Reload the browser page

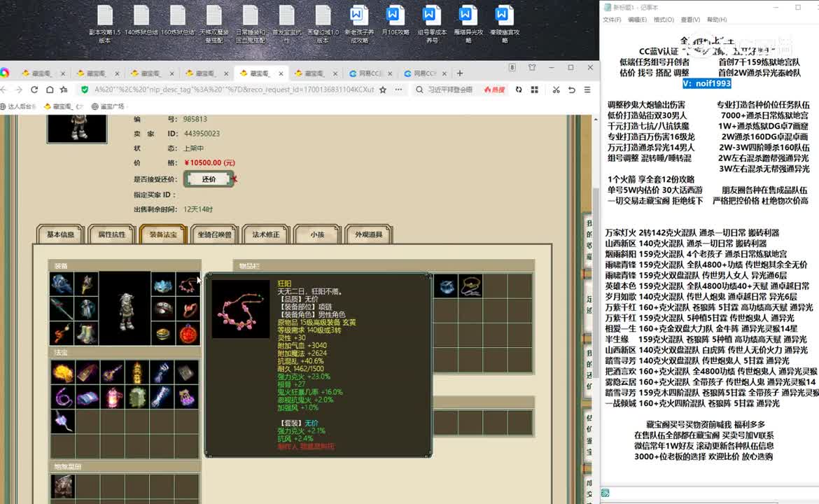pos(34,90)
